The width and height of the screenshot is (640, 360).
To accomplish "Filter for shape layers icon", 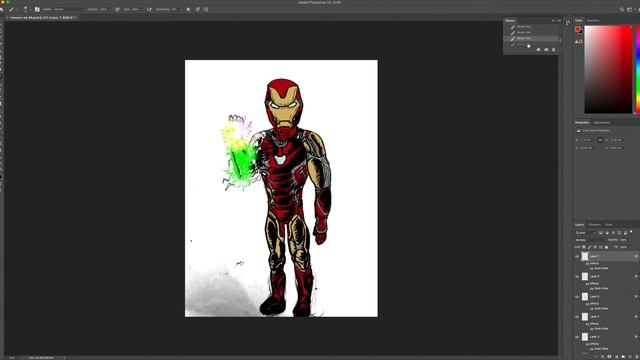I will click(x=619, y=233).
